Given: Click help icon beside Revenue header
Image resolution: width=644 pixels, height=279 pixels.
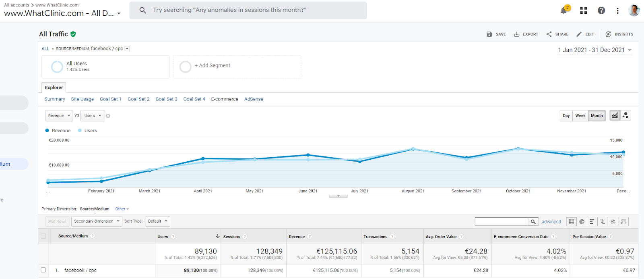Looking at the screenshot, I should (x=310, y=237).
